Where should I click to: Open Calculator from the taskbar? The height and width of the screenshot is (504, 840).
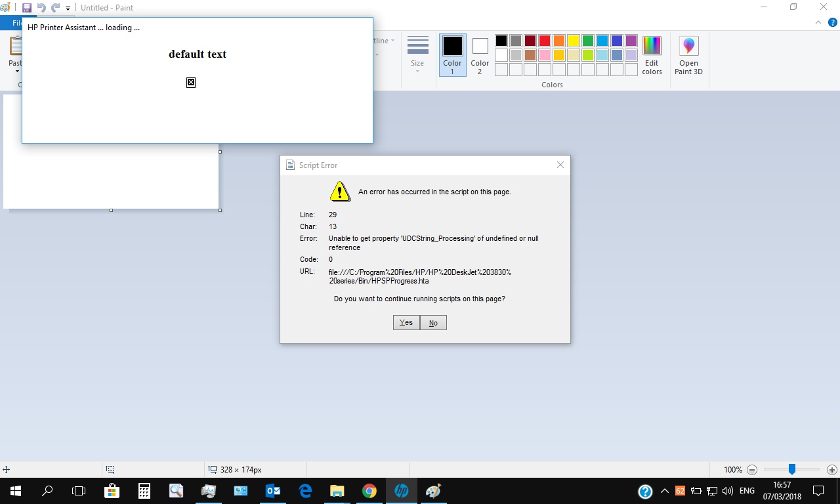[x=144, y=491]
